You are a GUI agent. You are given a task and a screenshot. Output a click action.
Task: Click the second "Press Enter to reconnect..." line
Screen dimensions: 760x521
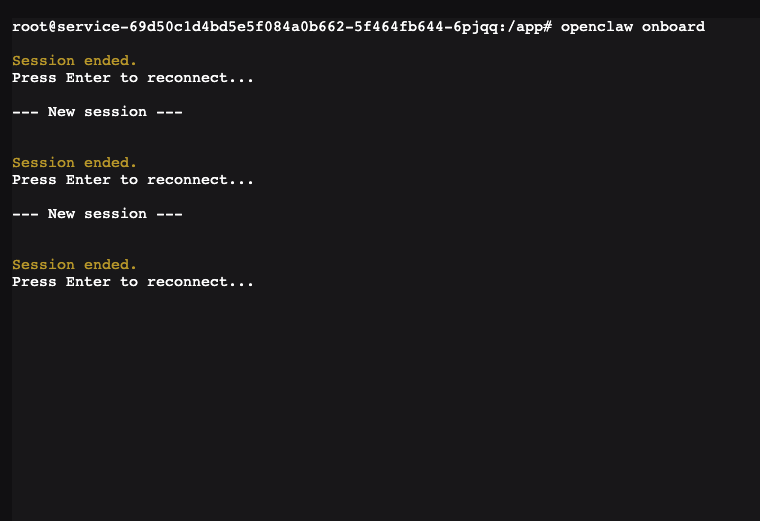pyautogui.click(x=133, y=180)
